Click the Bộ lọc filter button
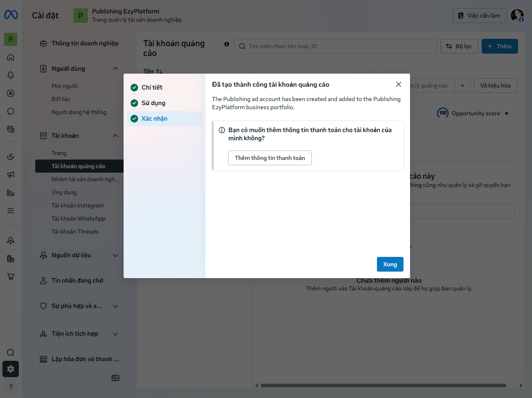Viewport: 532px width, 398px height. click(459, 46)
